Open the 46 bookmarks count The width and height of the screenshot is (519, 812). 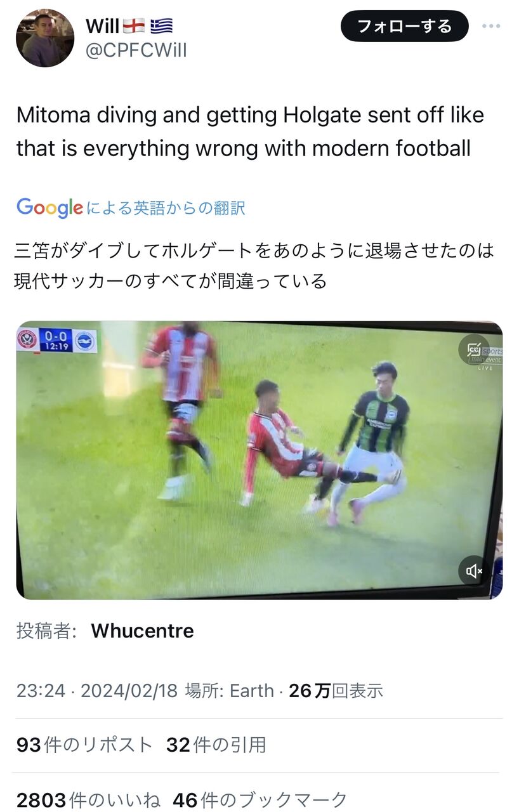260,801
